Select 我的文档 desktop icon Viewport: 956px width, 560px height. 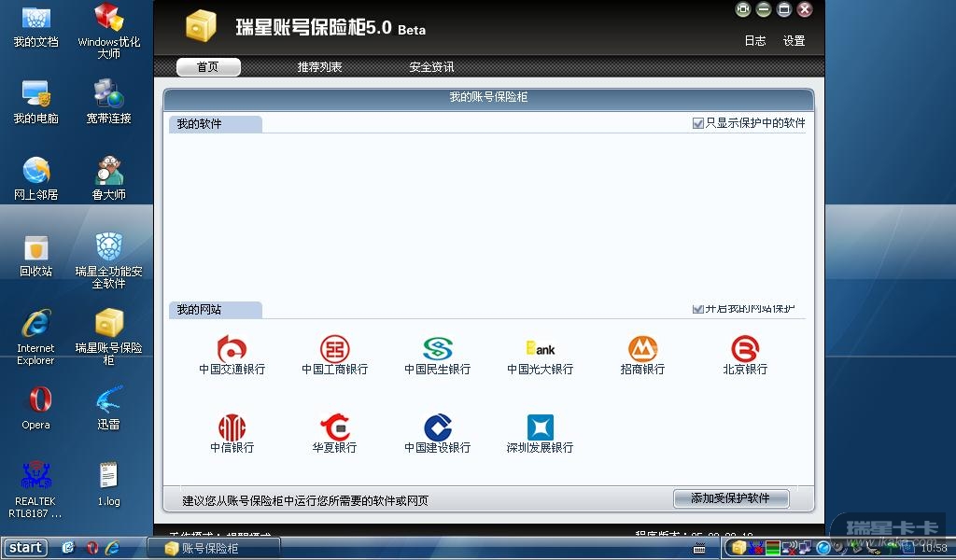click(36, 27)
